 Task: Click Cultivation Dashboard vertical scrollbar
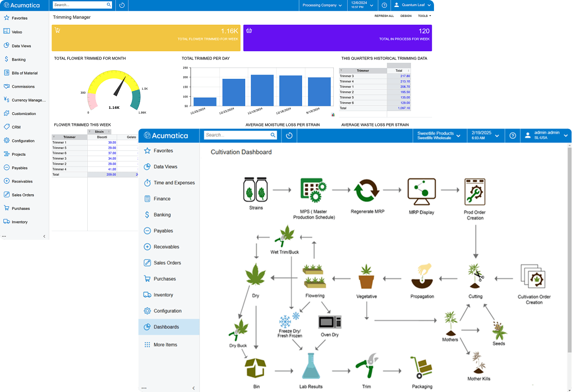click(569, 250)
